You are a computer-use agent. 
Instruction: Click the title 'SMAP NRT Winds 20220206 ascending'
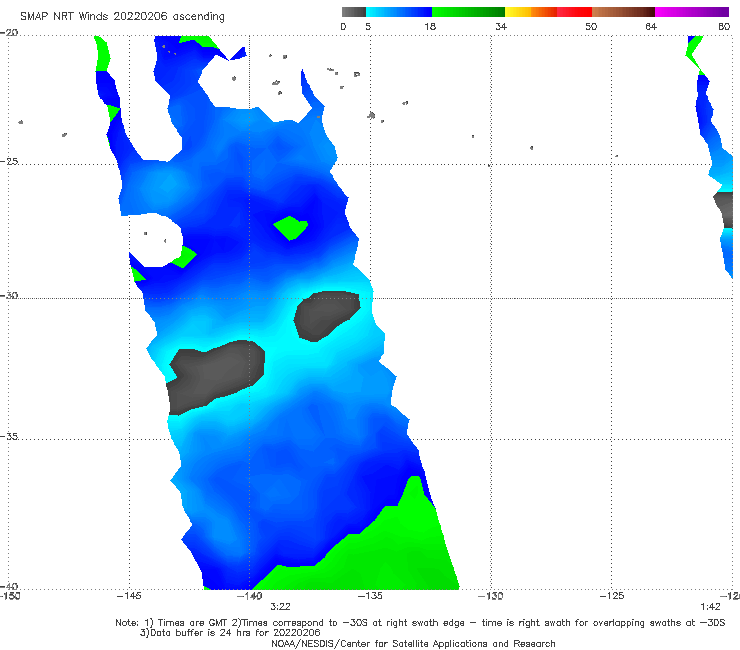pyautogui.click(x=122, y=16)
